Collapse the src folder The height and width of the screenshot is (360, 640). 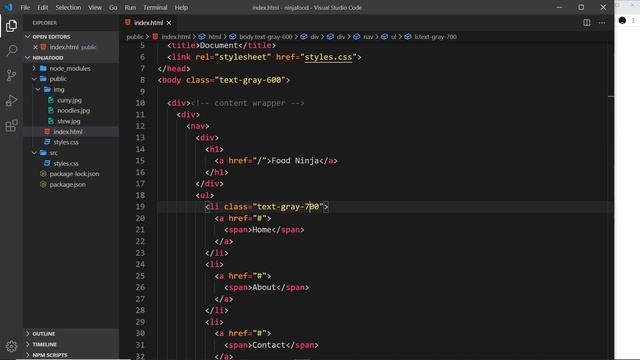pyautogui.click(x=53, y=153)
